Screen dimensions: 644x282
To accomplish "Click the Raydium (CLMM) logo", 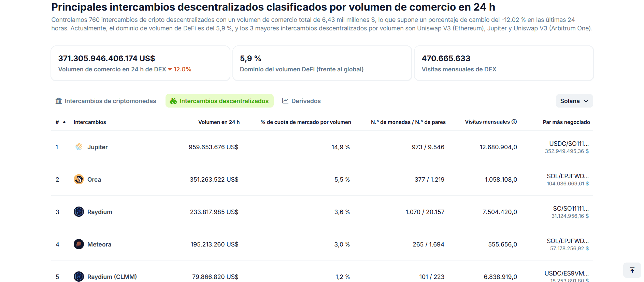I will pyautogui.click(x=79, y=277).
